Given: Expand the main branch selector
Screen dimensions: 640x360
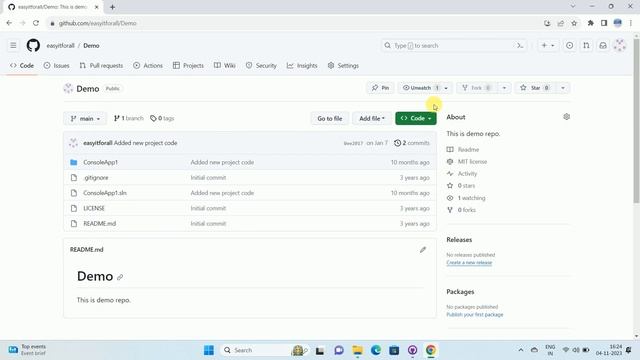Looking at the screenshot, I should coord(85,118).
